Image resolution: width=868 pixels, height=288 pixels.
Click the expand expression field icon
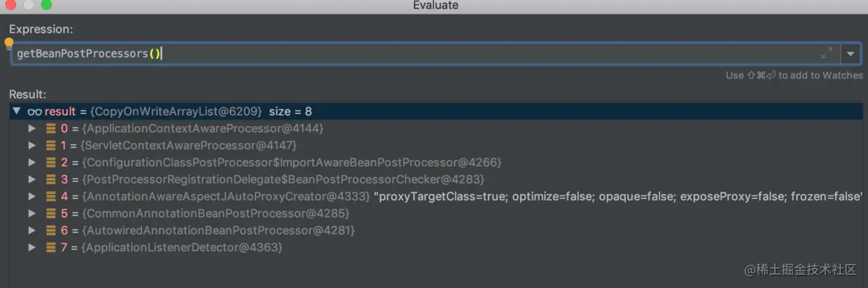click(827, 53)
